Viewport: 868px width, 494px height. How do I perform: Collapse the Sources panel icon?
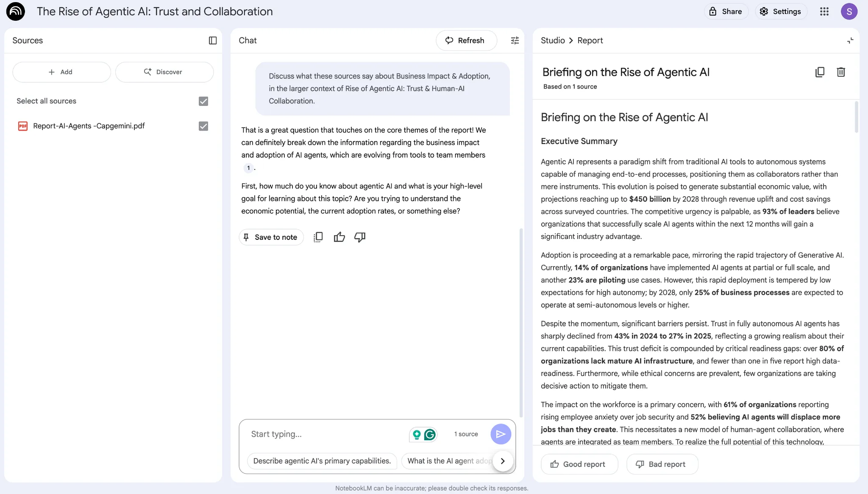pos(213,40)
